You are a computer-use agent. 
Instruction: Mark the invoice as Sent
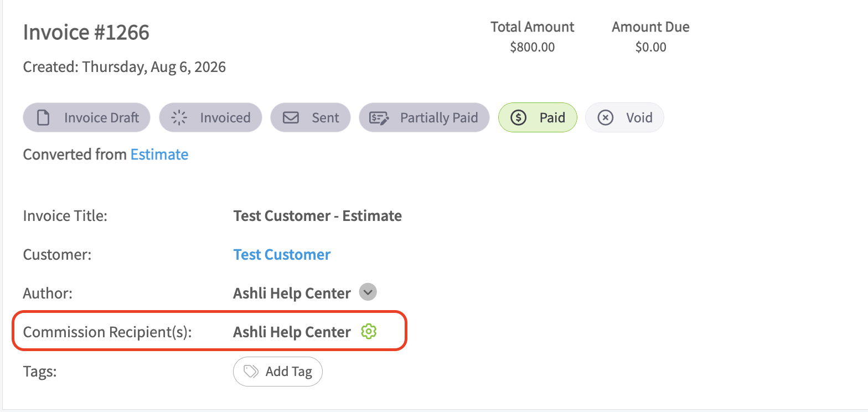(x=311, y=117)
